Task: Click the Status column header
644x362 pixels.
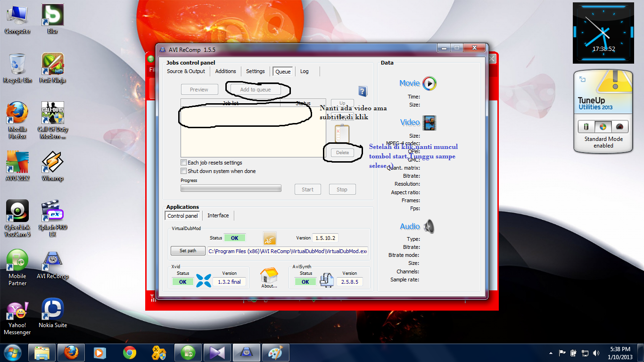Action: tap(303, 103)
